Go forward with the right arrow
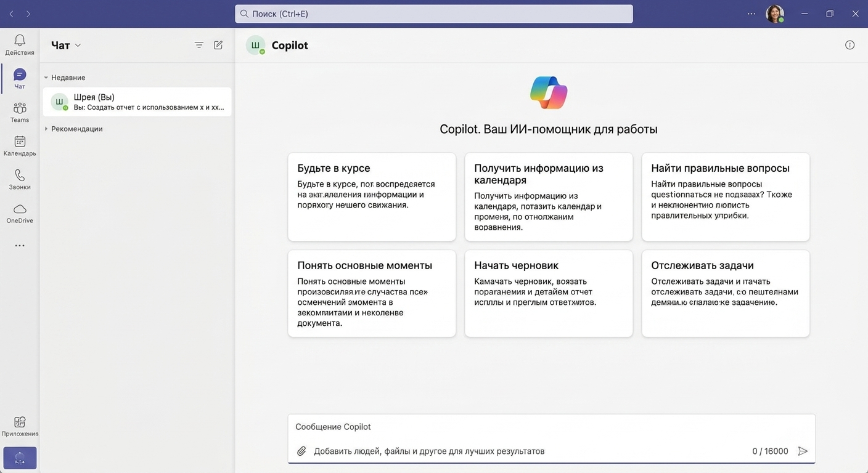Image resolution: width=868 pixels, height=473 pixels. click(28, 14)
